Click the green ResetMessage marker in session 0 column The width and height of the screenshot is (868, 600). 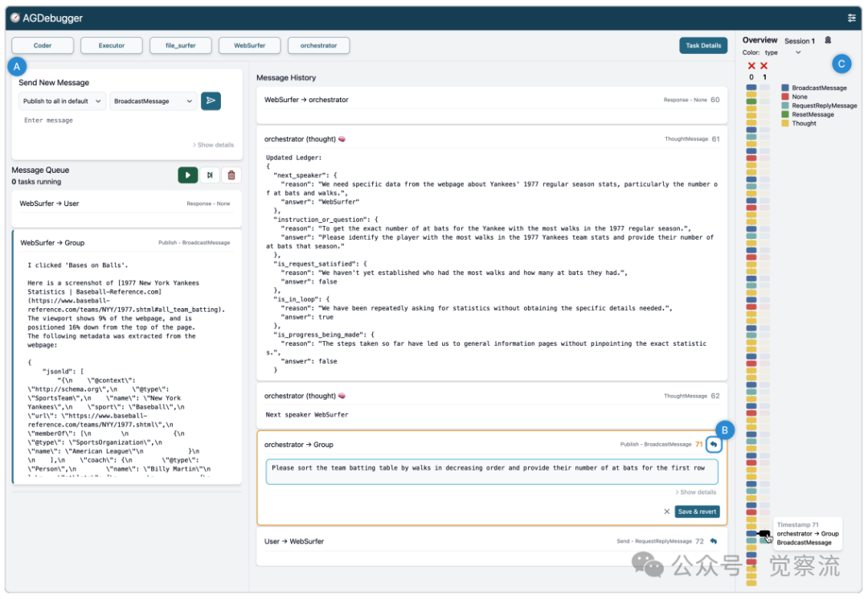[751, 101]
